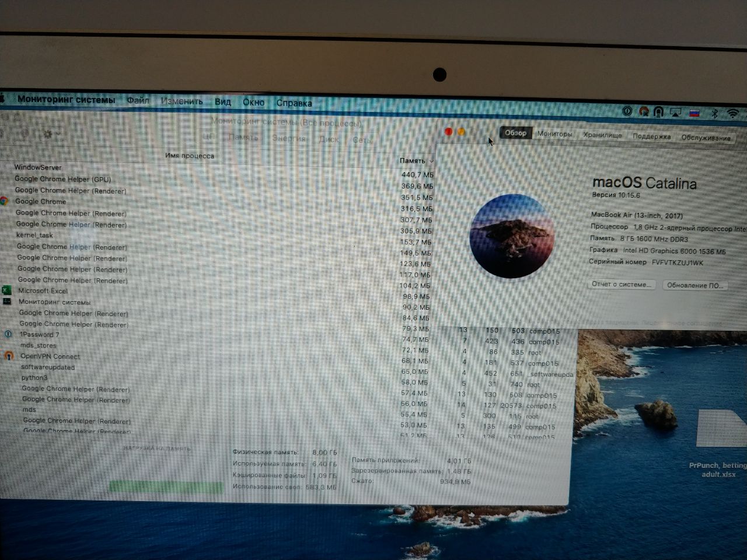Click Intel HD Graphics 6000 1536 МБ text
Screen dimensions: 747x560
point(674,251)
